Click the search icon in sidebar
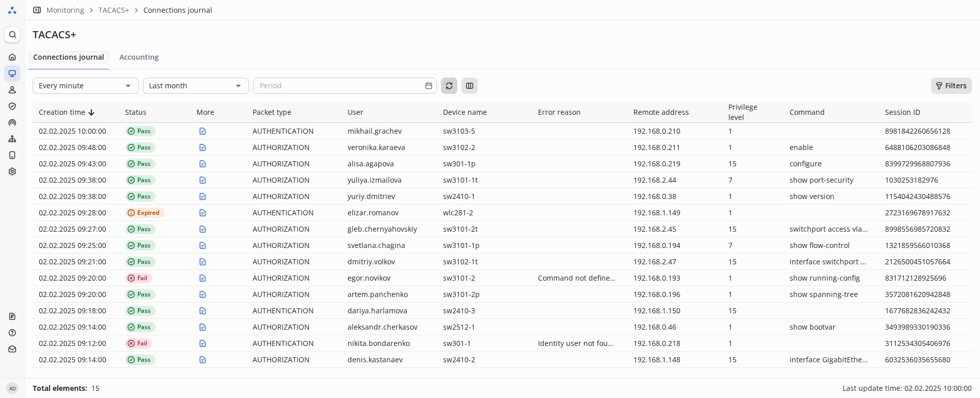 tap(12, 35)
